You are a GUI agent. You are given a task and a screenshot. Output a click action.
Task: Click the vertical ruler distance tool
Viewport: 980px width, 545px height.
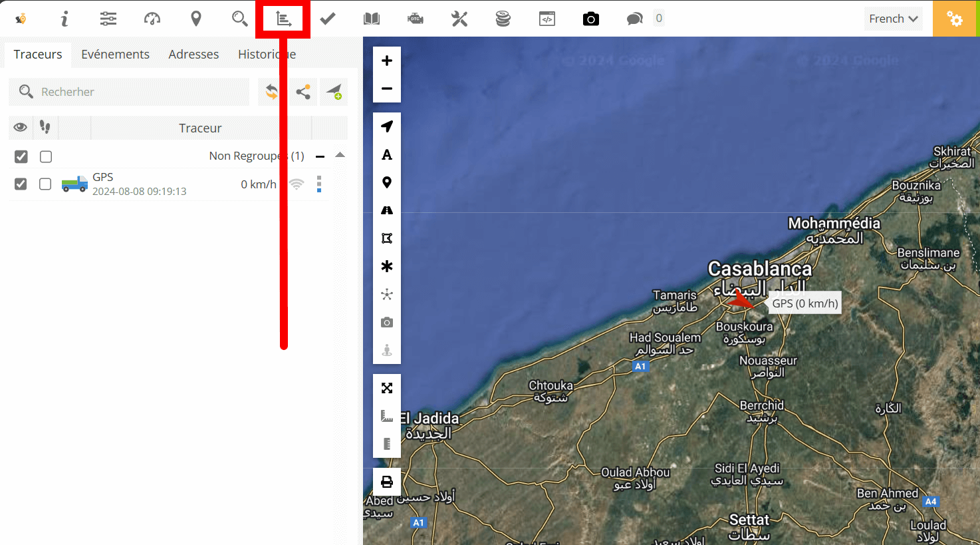pyautogui.click(x=387, y=444)
